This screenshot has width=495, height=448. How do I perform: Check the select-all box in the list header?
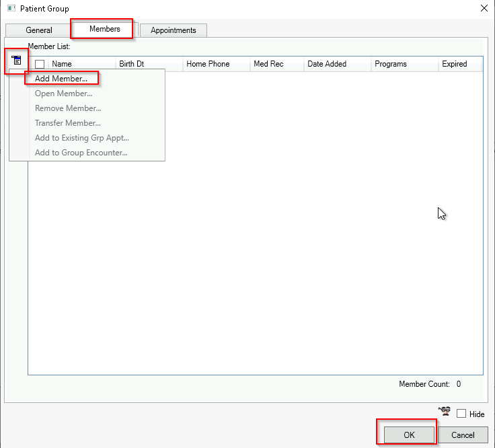pyautogui.click(x=40, y=64)
